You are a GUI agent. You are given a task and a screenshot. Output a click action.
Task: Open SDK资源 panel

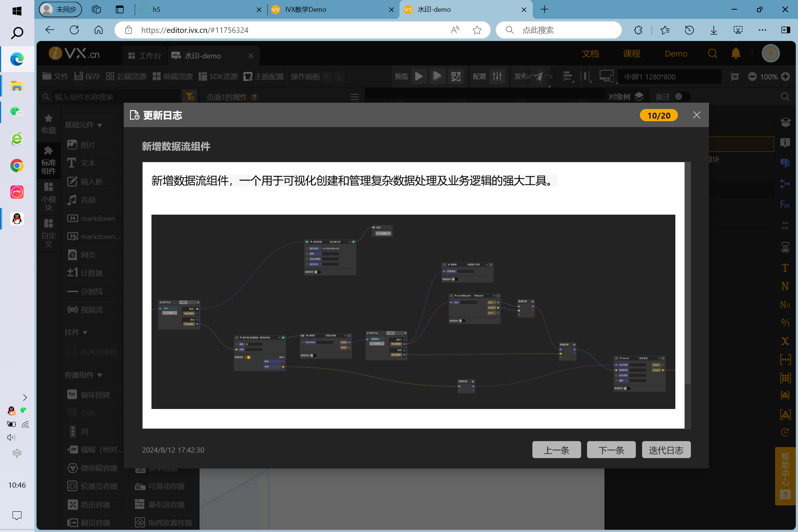218,76
